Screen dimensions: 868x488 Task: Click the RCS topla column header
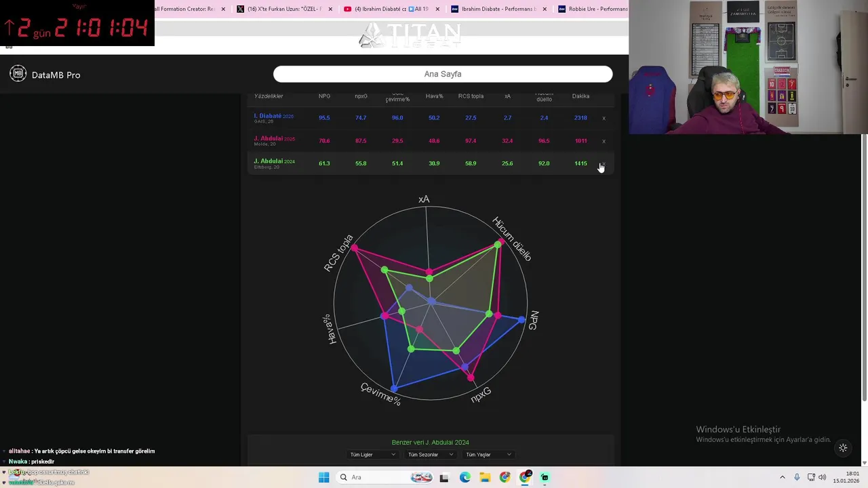coord(471,96)
